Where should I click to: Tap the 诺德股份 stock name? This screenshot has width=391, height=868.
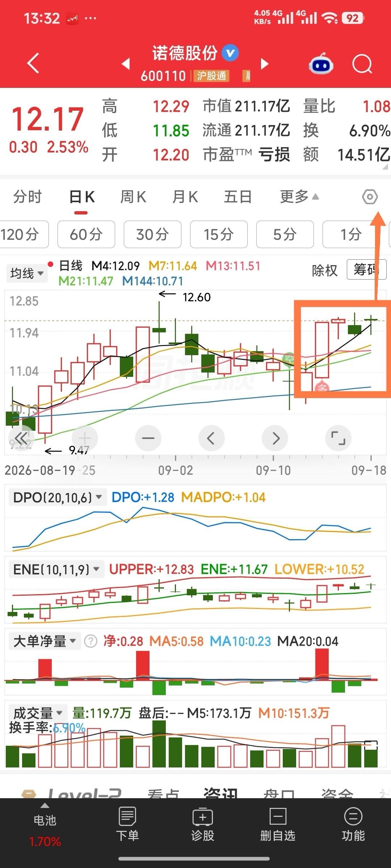point(184,53)
